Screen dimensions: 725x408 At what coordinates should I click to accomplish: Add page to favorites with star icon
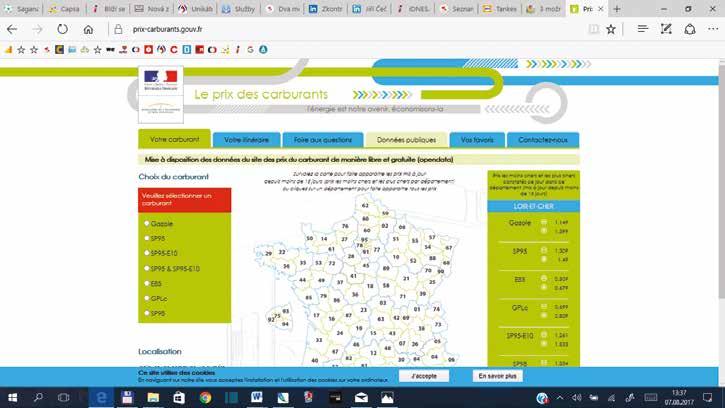[611, 29]
